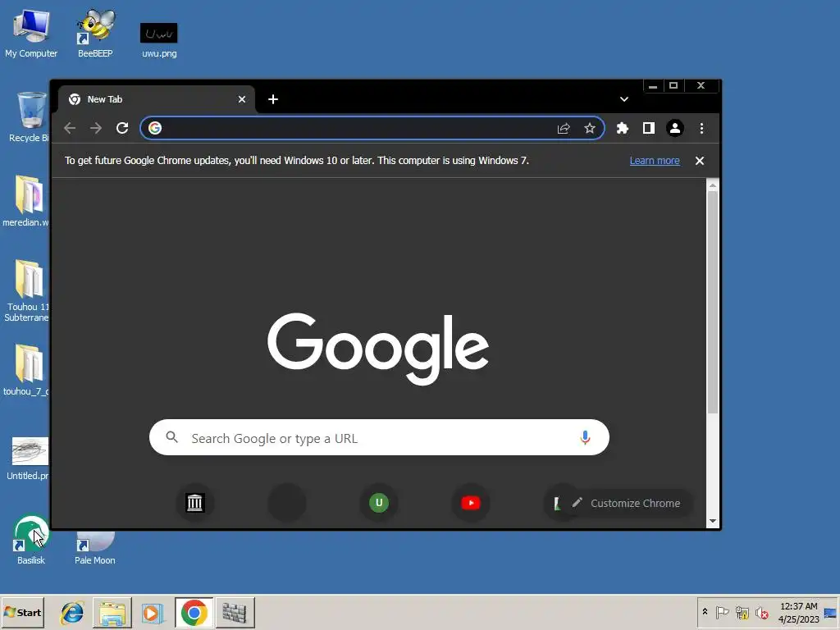This screenshot has height=630, width=840.
Task: Share this page via the share icon
Action: tap(564, 128)
